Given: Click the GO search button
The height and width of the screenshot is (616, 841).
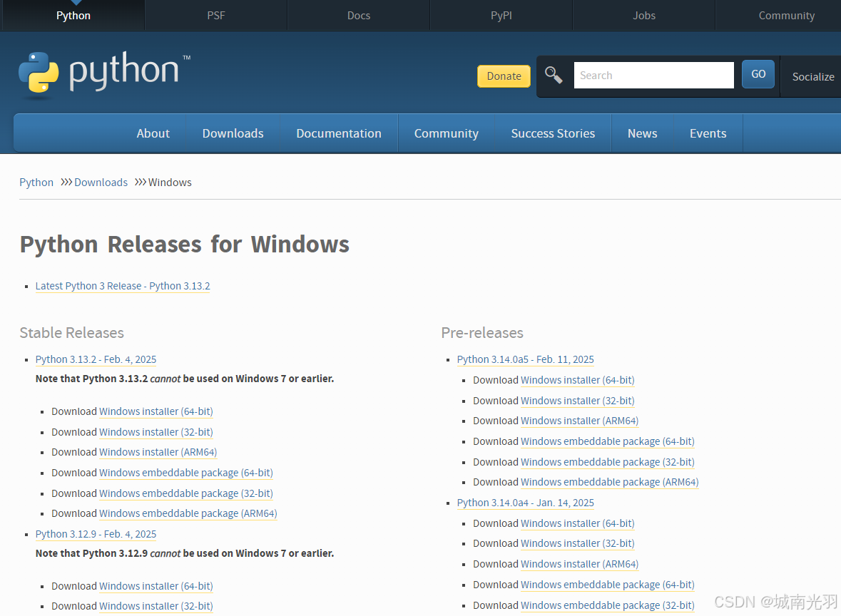Looking at the screenshot, I should [758, 74].
